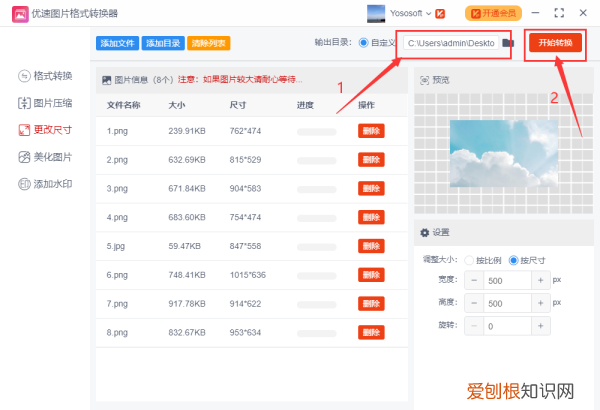Increase the 高度 value with plus
The width and height of the screenshot is (600, 410).
(x=541, y=303)
